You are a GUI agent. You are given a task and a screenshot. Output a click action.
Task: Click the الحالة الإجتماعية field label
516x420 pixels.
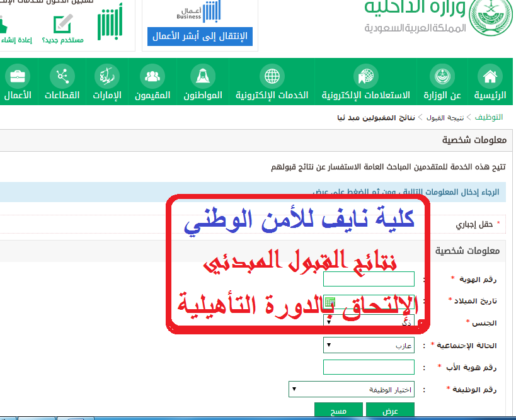point(467,345)
